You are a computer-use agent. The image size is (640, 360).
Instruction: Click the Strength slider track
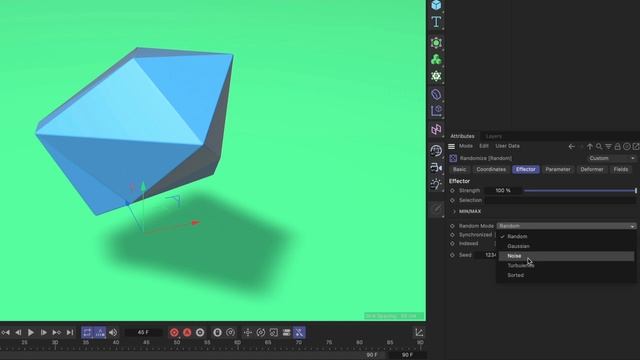click(580, 191)
